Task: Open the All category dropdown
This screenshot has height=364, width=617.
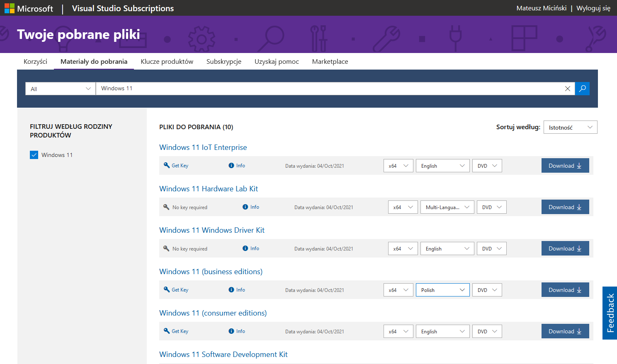Action: point(61,89)
